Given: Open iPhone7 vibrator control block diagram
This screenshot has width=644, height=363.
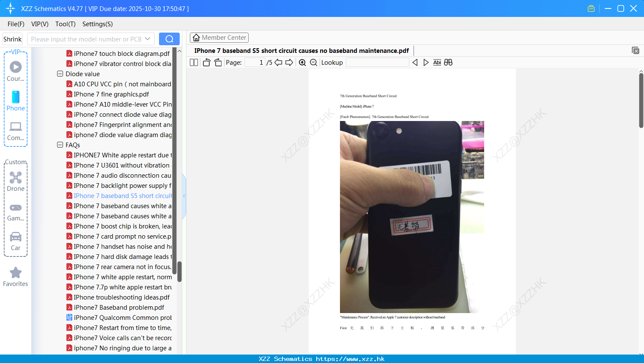Looking at the screenshot, I should pyautogui.click(x=119, y=63).
